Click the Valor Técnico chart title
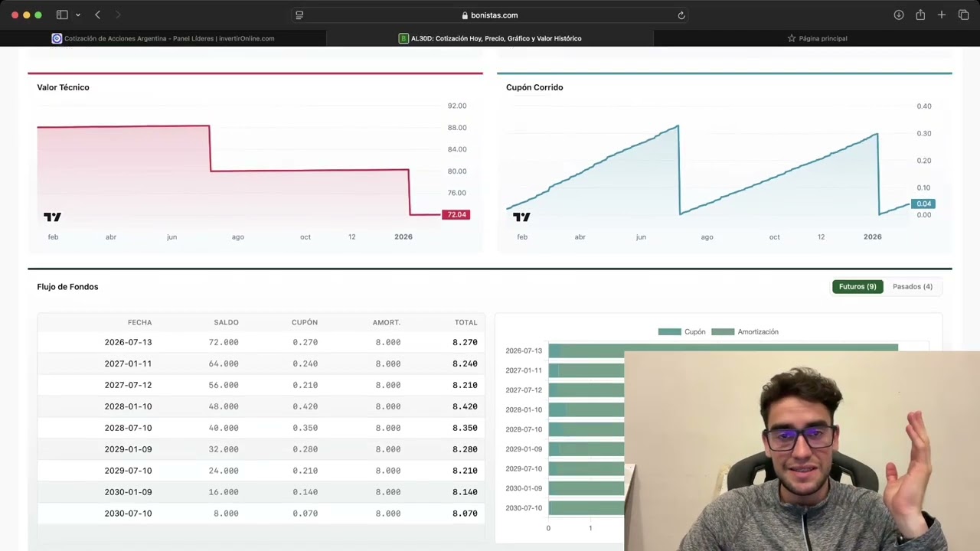The width and height of the screenshot is (980, 551). click(x=63, y=88)
